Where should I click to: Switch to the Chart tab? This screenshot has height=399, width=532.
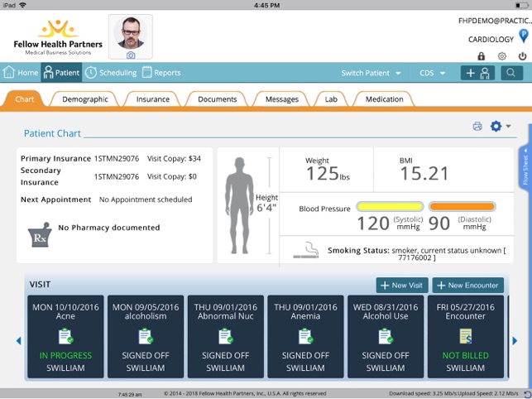coord(25,99)
